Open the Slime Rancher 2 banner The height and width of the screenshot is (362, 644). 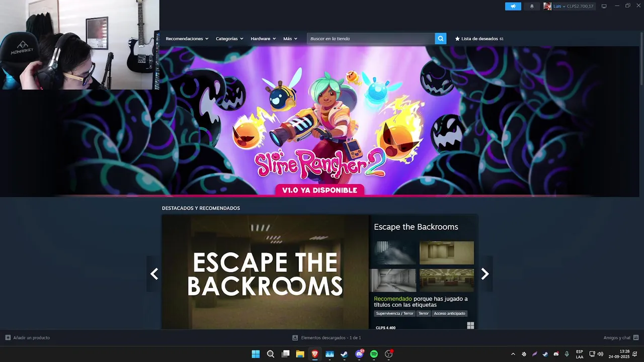320,121
